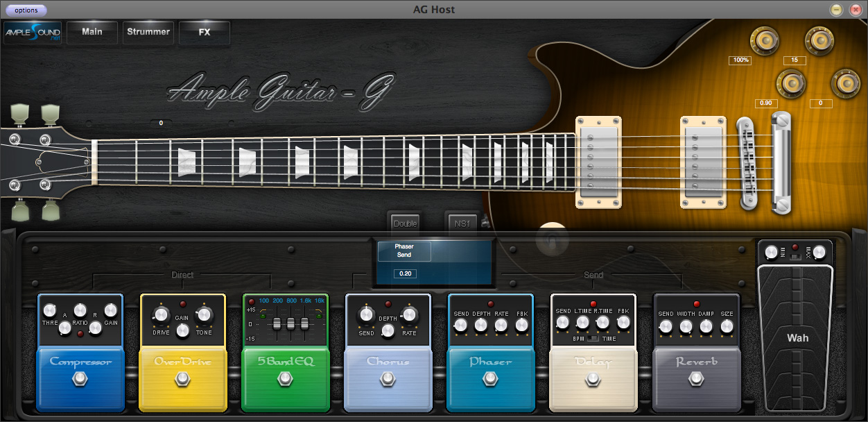Click the Phaser RATE knob
Screen dimensions: 868x422
[501, 326]
